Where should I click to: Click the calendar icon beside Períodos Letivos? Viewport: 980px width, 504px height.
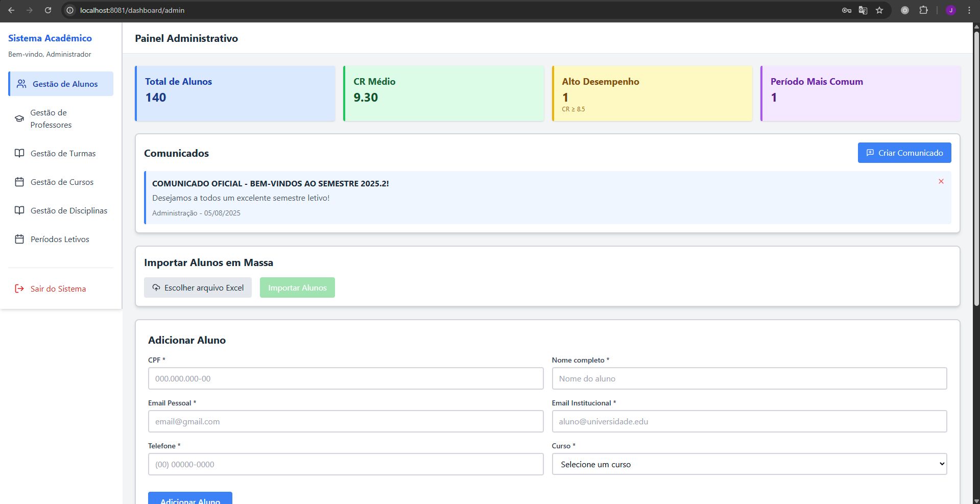click(19, 239)
